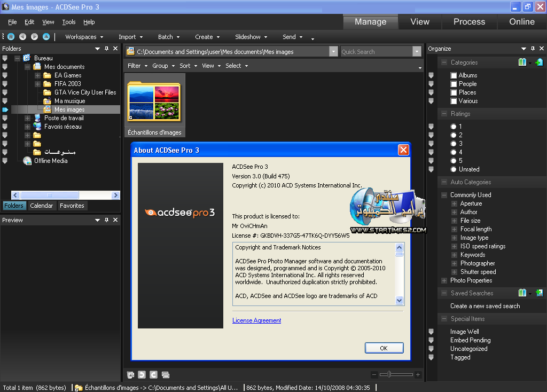The width and height of the screenshot is (547, 392).
Task: Click OK in the About dialog
Action: coord(384,348)
